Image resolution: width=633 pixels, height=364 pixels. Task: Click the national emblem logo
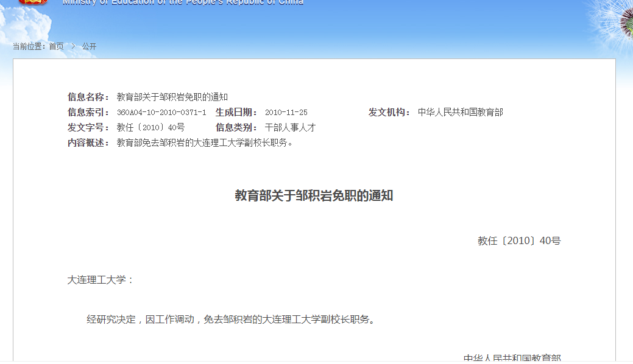(33, 2)
